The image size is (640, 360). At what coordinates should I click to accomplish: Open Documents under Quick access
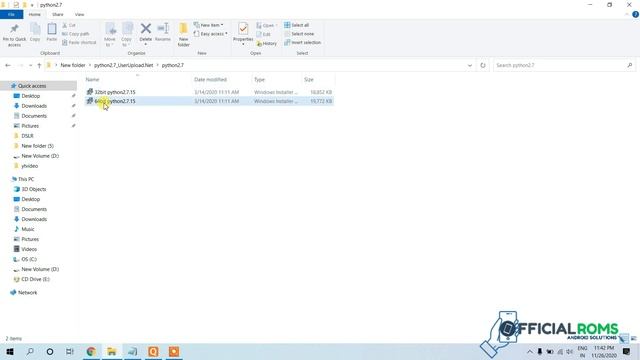[x=34, y=116]
